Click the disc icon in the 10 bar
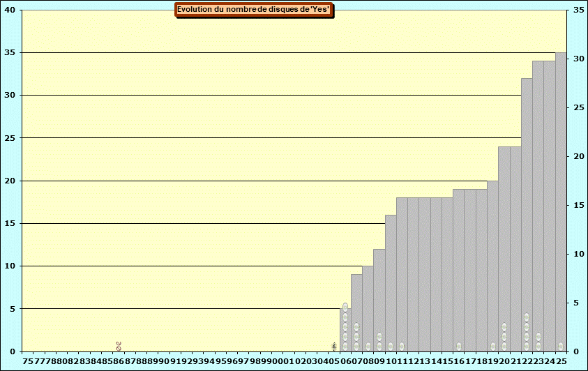 391,347
